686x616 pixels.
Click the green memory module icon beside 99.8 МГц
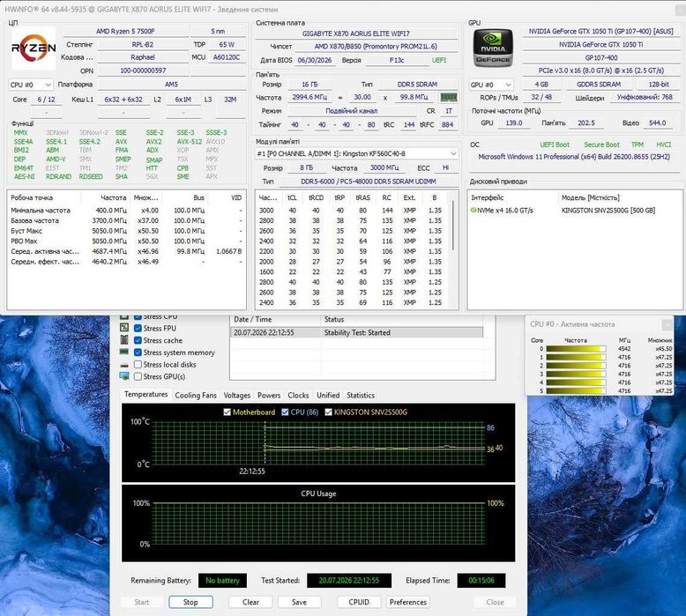(x=449, y=97)
